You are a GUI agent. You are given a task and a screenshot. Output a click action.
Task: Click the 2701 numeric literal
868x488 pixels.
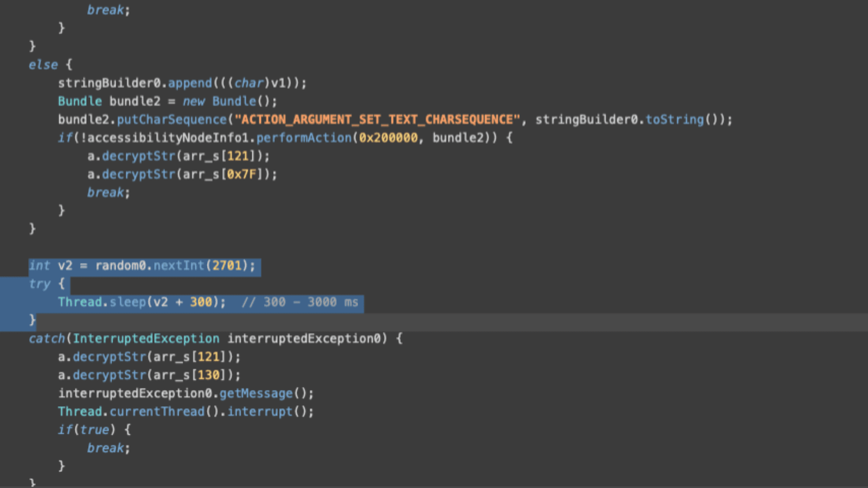[x=227, y=266]
